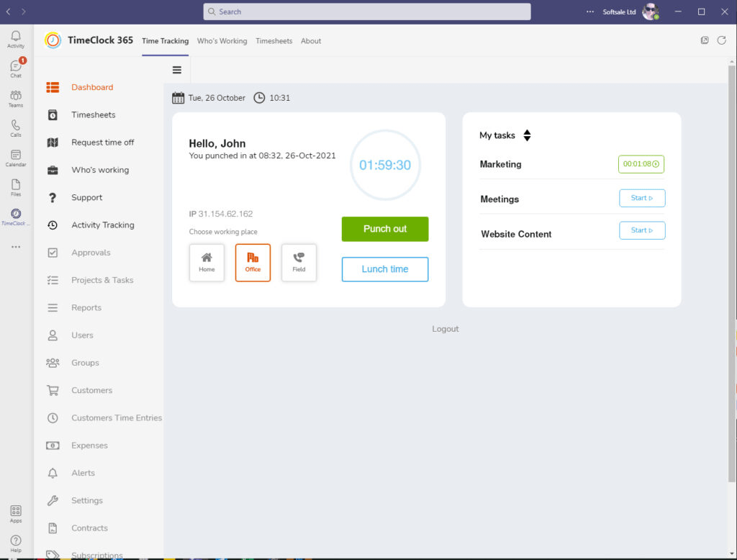Screen dimensions: 737x560
Task: Click the vertical page scrollbar
Action: coord(732,273)
